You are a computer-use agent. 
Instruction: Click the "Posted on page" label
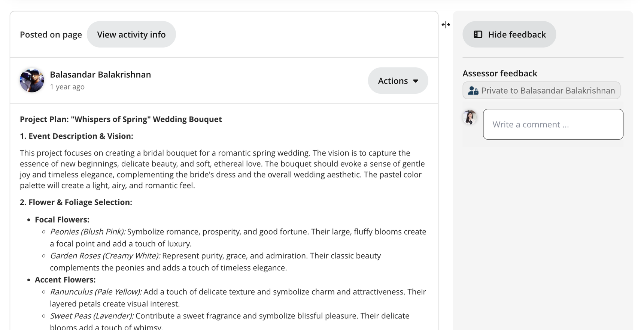(51, 35)
